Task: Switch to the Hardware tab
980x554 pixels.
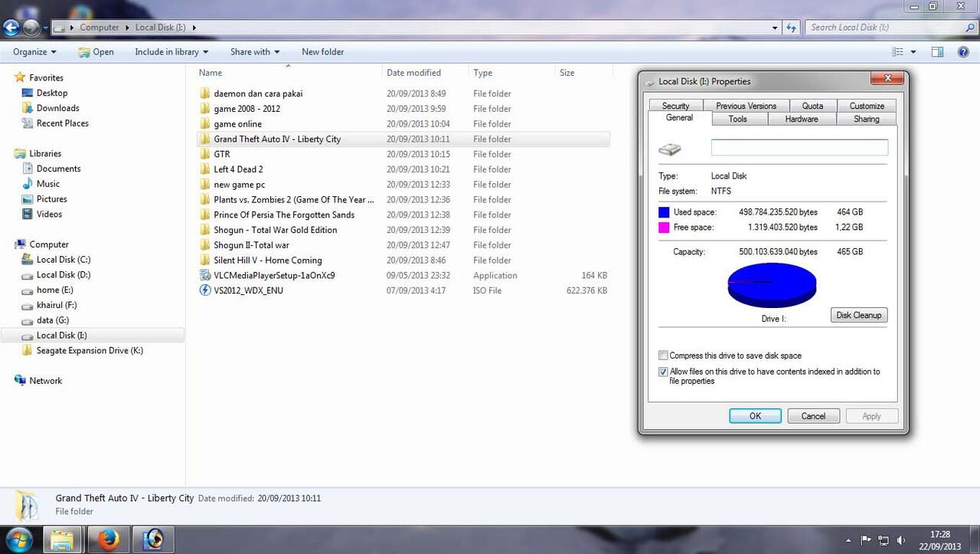Action: coord(802,119)
